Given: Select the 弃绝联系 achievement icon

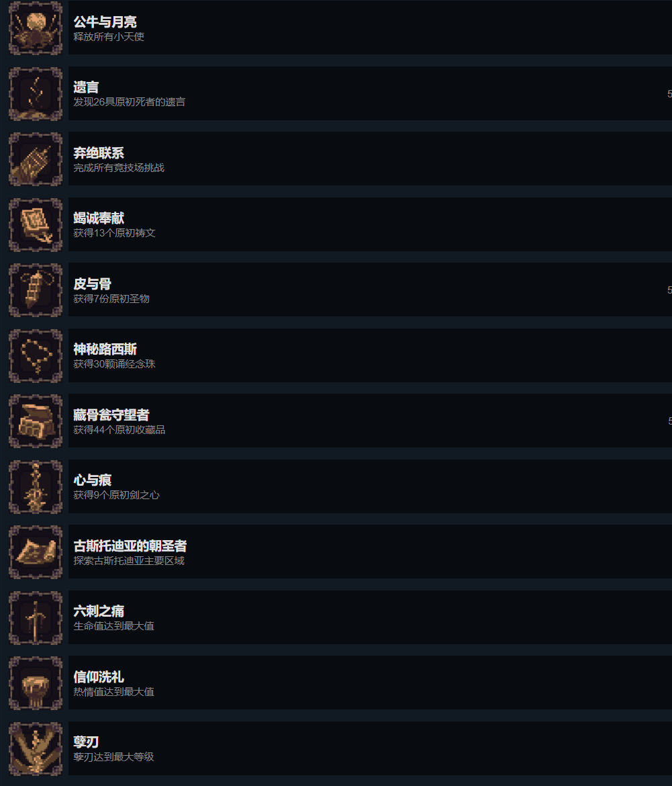Looking at the screenshot, I should [36, 159].
